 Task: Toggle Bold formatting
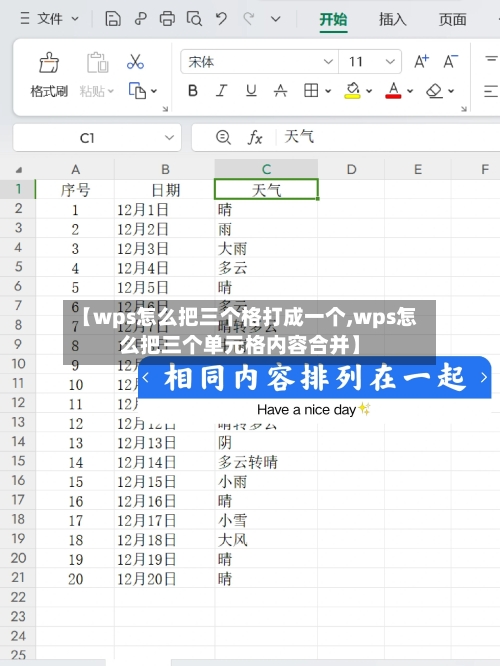click(x=192, y=90)
